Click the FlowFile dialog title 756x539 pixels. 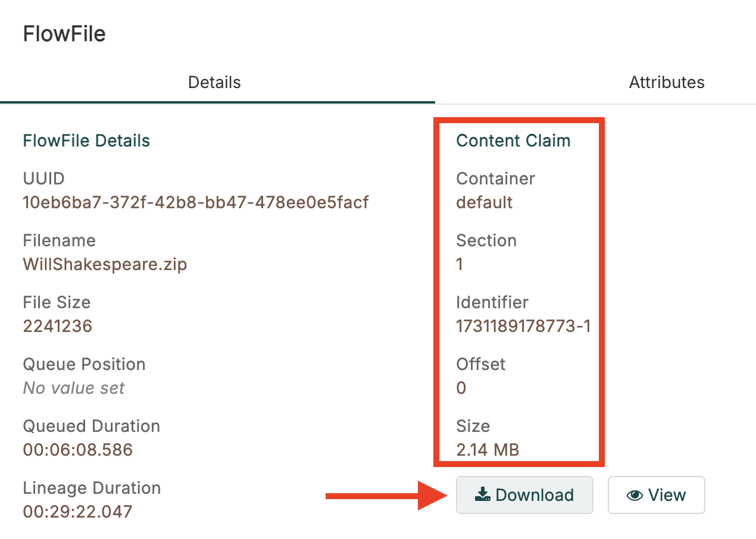click(x=64, y=33)
